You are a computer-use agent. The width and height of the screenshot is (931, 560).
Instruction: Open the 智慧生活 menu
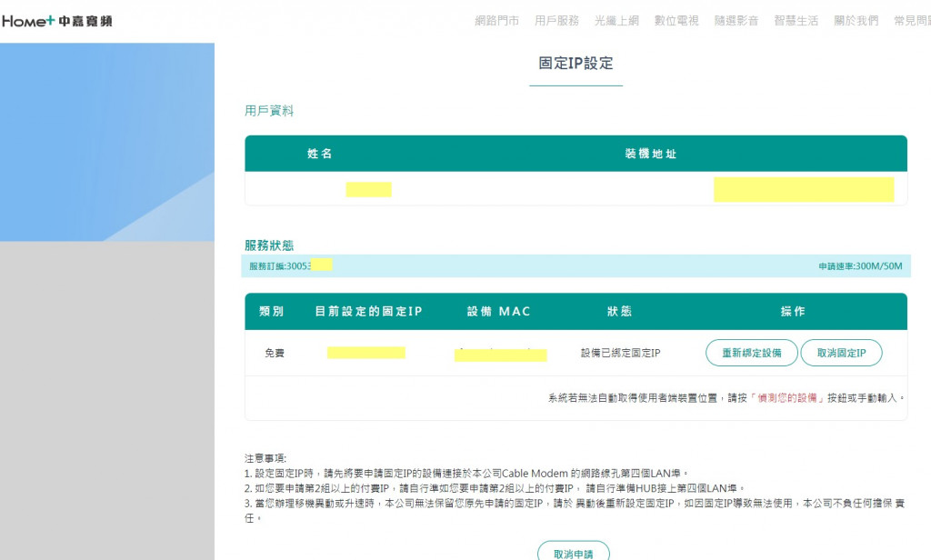[796, 21]
